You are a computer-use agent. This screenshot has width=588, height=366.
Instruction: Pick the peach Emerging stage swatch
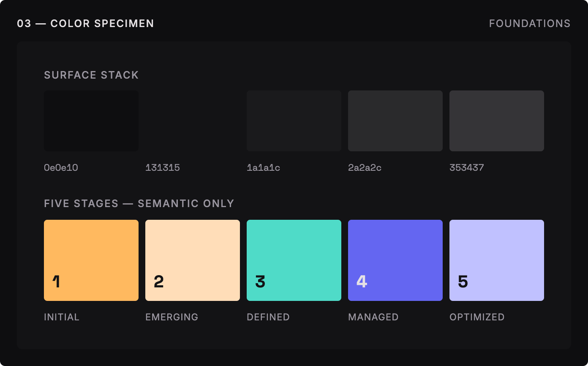193,260
